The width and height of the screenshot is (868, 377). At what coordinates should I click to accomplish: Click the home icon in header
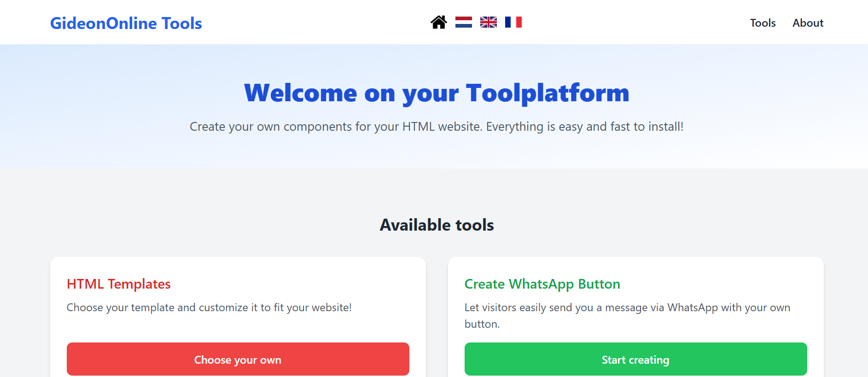pyautogui.click(x=439, y=22)
